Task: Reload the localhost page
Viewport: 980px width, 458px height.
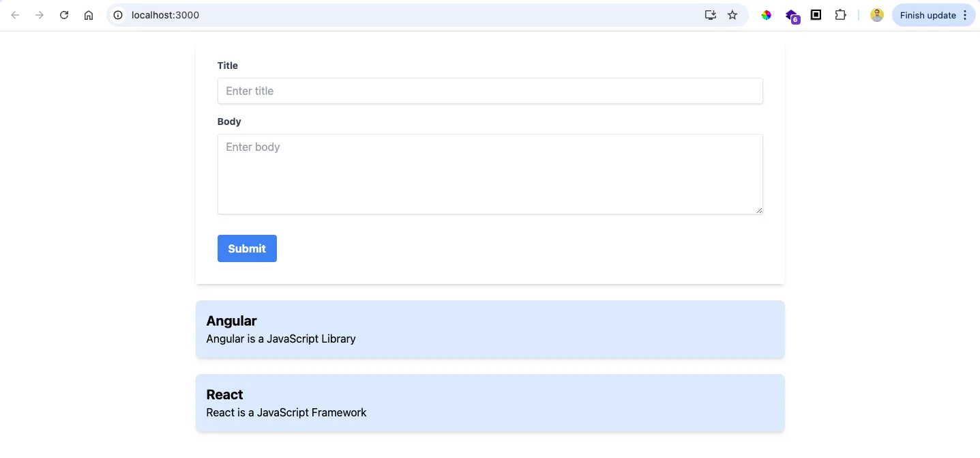Action: coord(64,15)
